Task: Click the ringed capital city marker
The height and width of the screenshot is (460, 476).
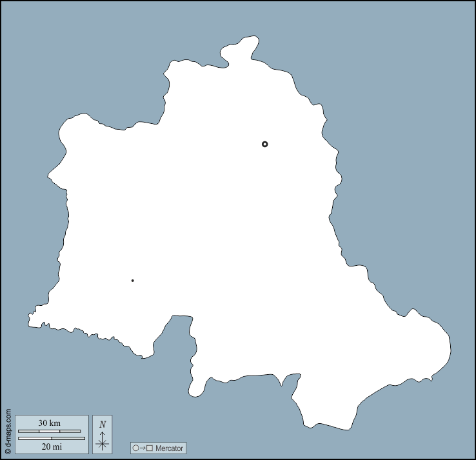Action: pos(264,144)
